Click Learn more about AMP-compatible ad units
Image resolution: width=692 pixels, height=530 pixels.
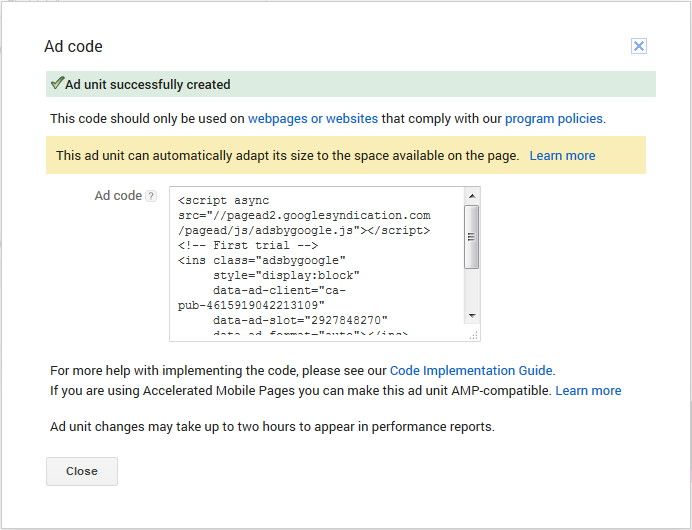click(x=588, y=391)
